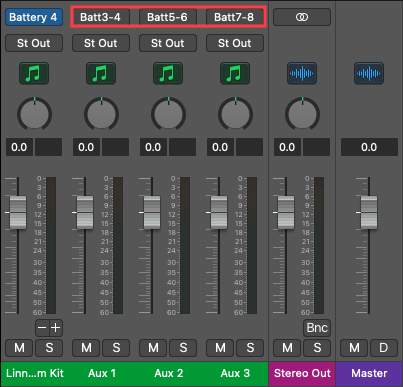
Task: Open St Out output of Aux 2
Action: coord(168,43)
